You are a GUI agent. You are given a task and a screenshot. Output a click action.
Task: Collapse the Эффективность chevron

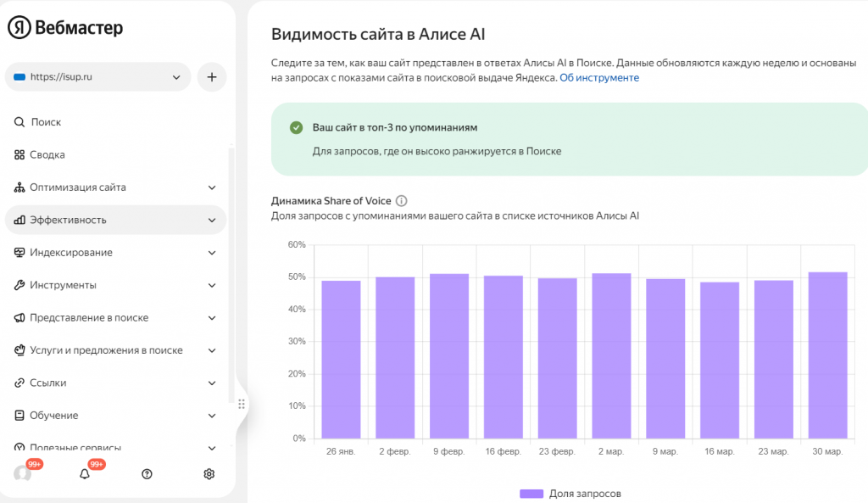(x=212, y=221)
